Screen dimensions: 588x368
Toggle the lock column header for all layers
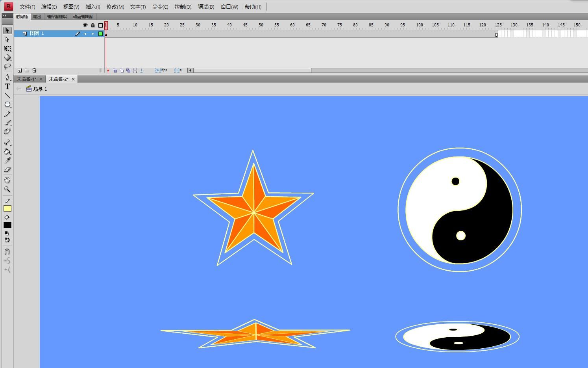(x=93, y=25)
